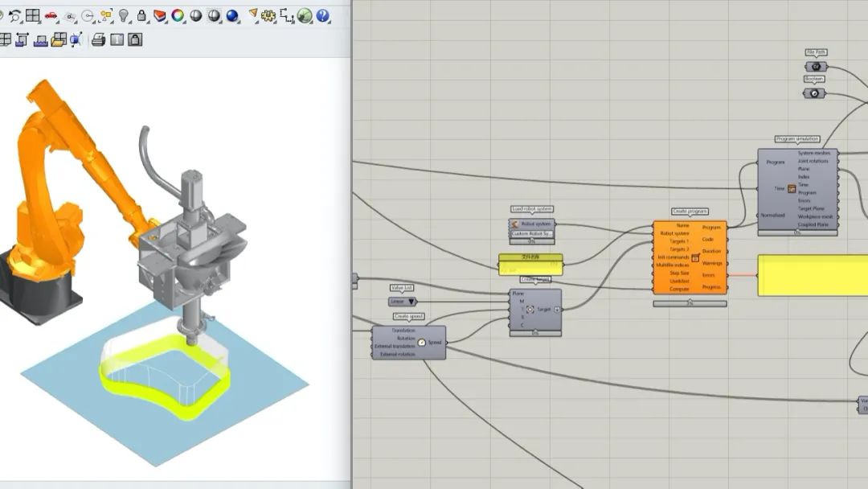This screenshot has height=489, width=868.
Task: Click the Translation input on Create speed
Action: pos(403,331)
